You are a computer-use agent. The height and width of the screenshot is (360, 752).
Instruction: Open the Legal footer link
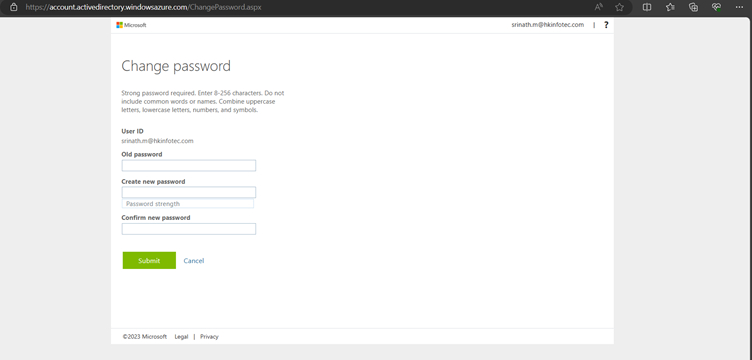click(x=181, y=337)
